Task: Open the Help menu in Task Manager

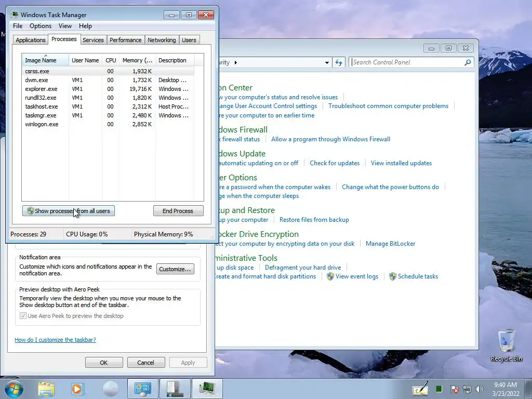Action: pyautogui.click(x=85, y=26)
